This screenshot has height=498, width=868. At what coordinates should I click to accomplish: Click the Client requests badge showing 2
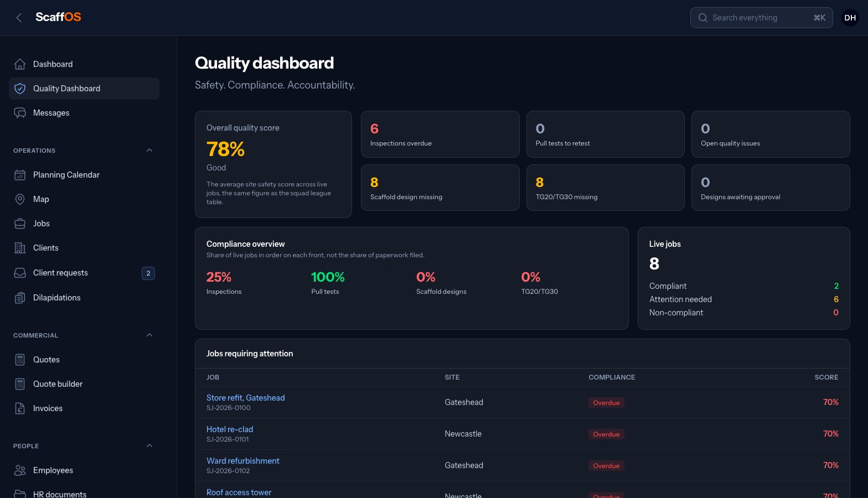tap(148, 273)
